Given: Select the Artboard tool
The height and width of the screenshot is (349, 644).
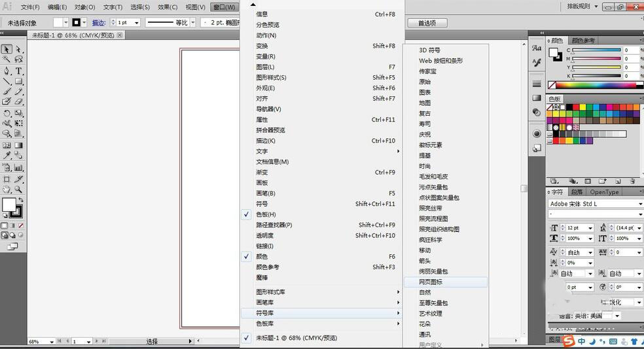Looking at the screenshot, I should (7, 179).
